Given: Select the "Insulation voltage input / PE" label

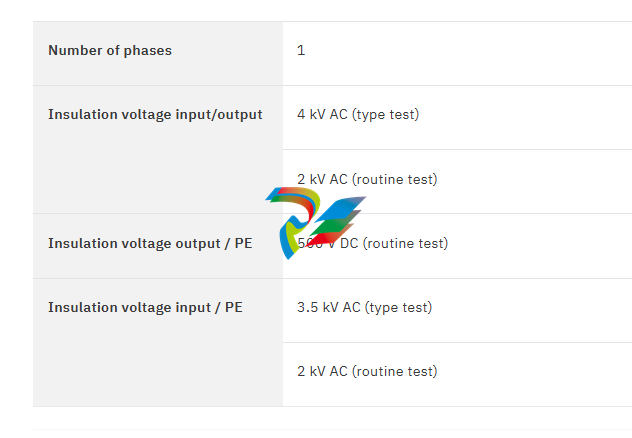Looking at the screenshot, I should [145, 308].
